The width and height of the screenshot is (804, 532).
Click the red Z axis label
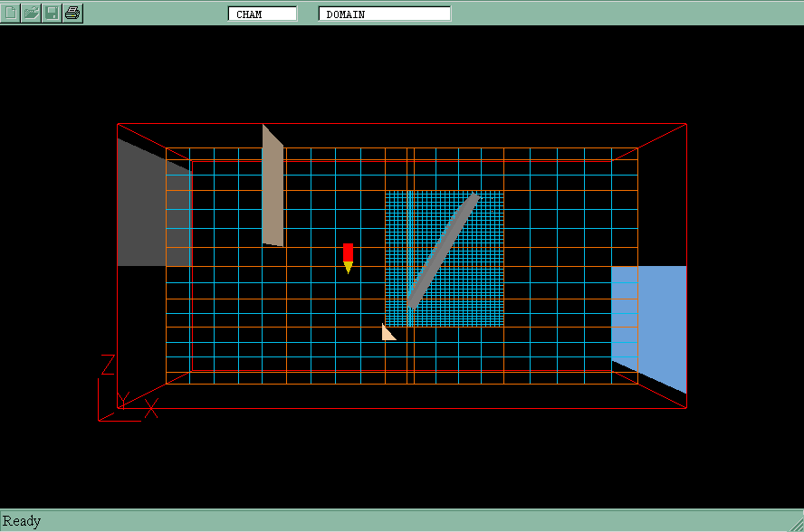107,365
